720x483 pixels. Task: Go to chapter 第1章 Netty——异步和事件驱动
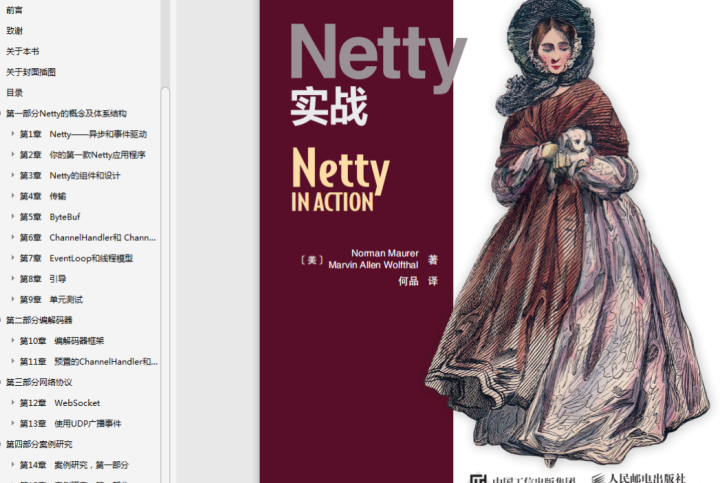tap(83, 134)
